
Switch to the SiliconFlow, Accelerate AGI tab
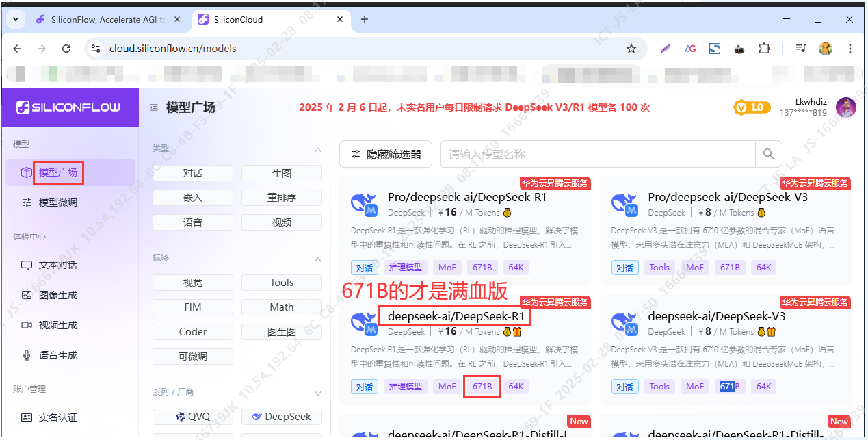click(109, 19)
